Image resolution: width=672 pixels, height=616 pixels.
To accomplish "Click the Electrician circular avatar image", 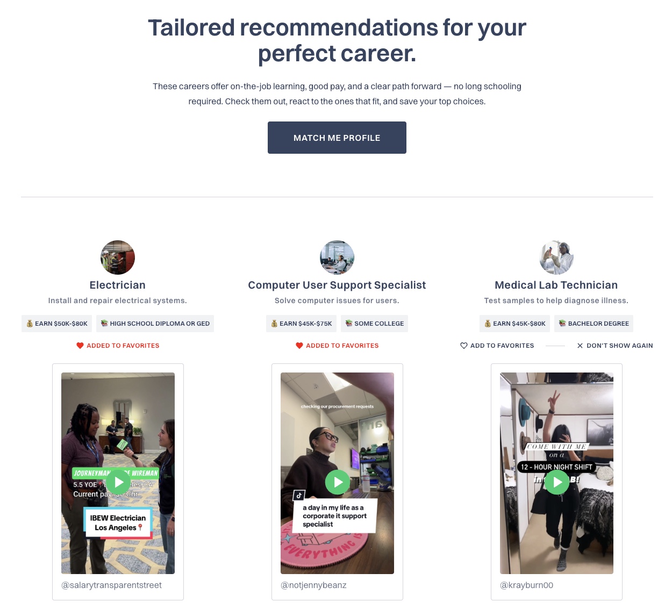I will point(118,257).
